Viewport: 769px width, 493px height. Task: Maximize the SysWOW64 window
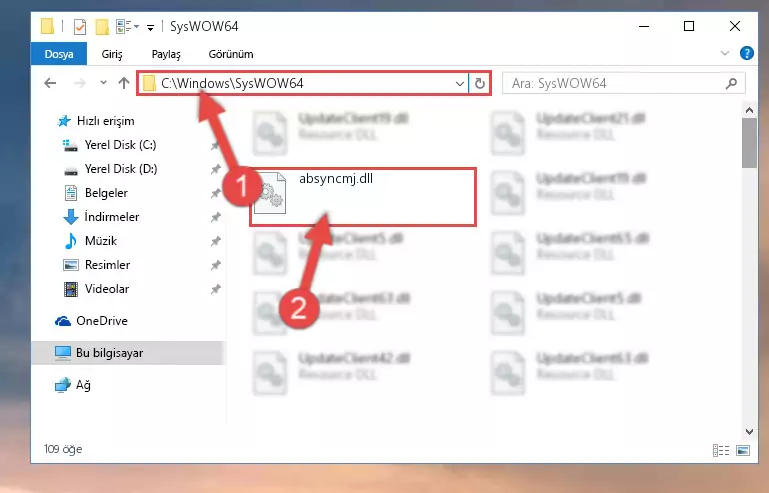(x=689, y=26)
